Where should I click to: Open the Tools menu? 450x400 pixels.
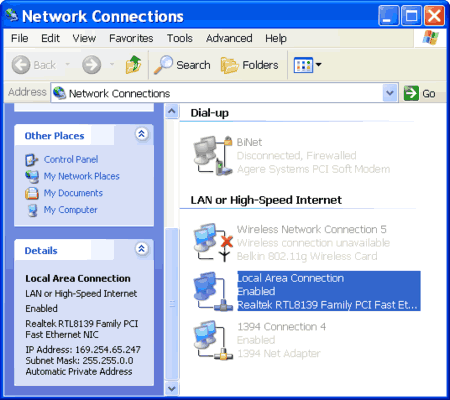[180, 38]
